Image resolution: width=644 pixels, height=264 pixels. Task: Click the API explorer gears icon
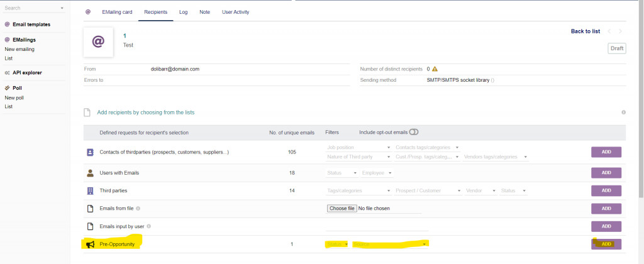[x=8, y=73]
